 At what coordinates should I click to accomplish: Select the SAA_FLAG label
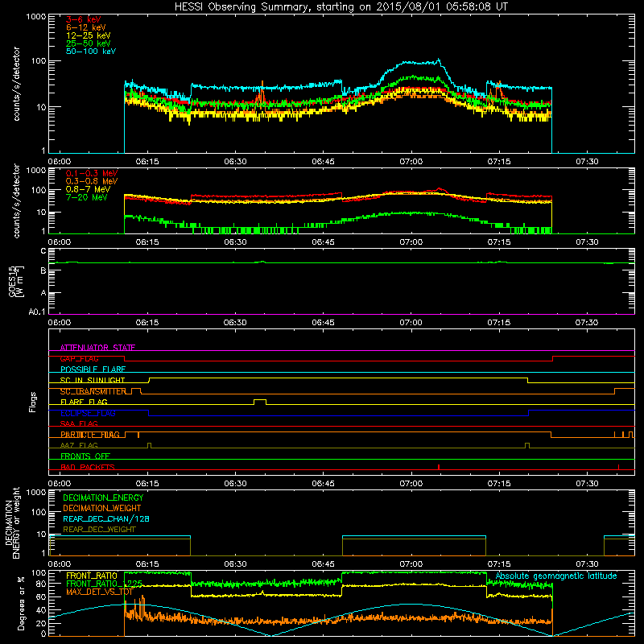tap(79, 423)
